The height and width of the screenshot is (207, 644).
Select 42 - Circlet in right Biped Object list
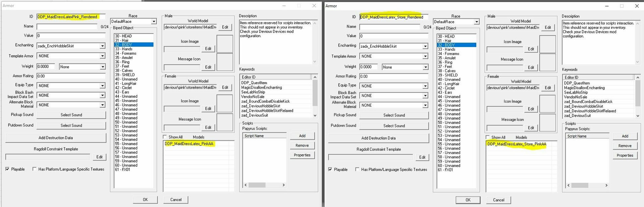(457, 88)
